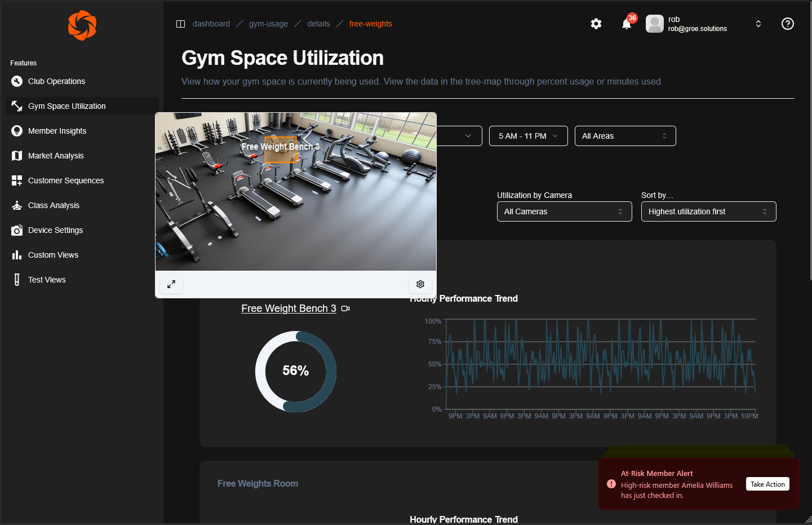Image resolution: width=812 pixels, height=525 pixels.
Task: Open Test Views page
Action: coord(82,280)
